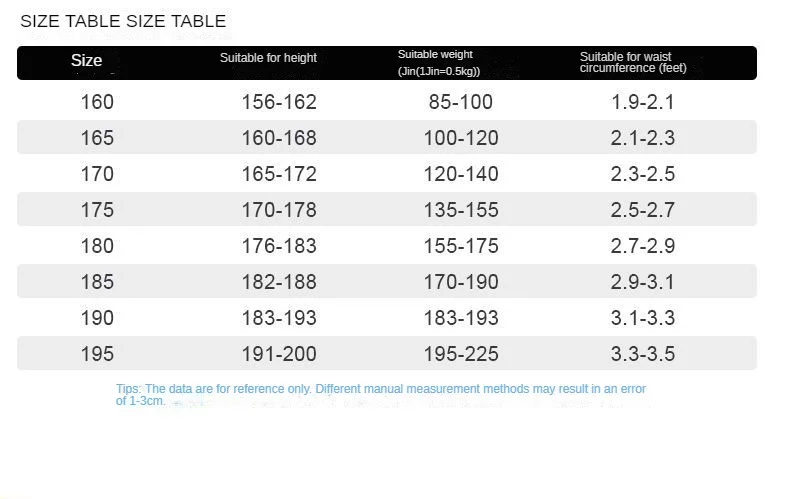
Task: Select the waist value 2.1-2.3
Action: 643,138
